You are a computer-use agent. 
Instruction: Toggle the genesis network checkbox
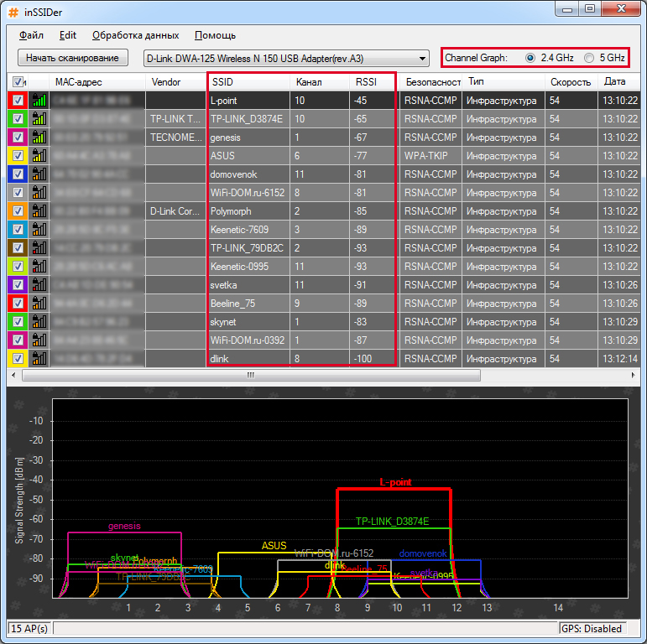(x=18, y=138)
